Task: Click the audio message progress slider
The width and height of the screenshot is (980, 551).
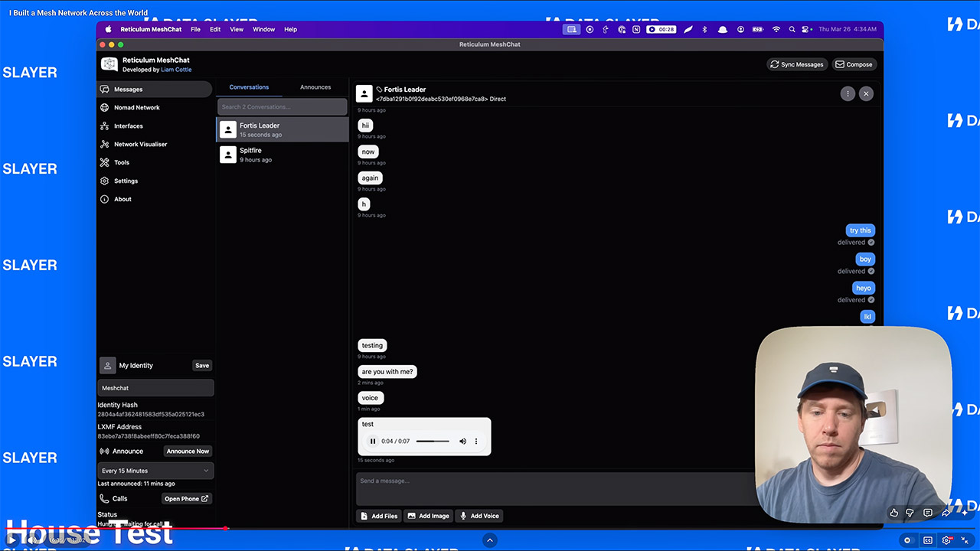Action: (433, 442)
